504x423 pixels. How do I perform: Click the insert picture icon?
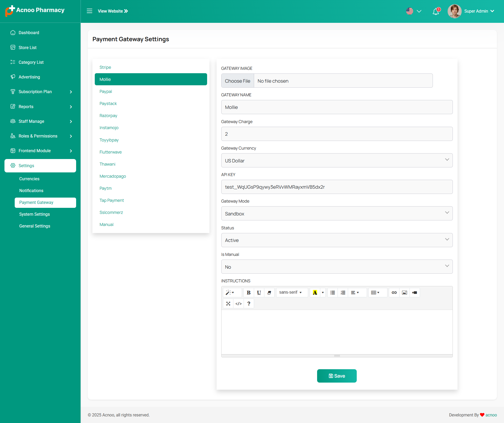[x=404, y=293]
